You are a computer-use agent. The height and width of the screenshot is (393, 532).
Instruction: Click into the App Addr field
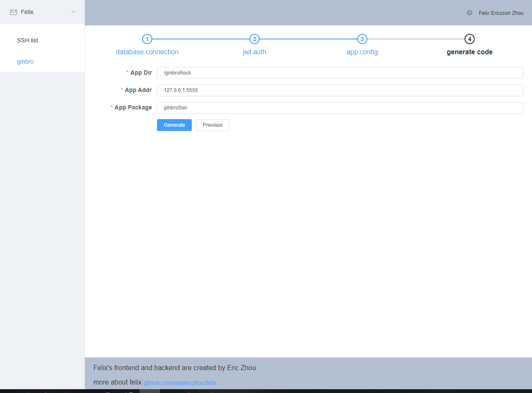click(339, 90)
